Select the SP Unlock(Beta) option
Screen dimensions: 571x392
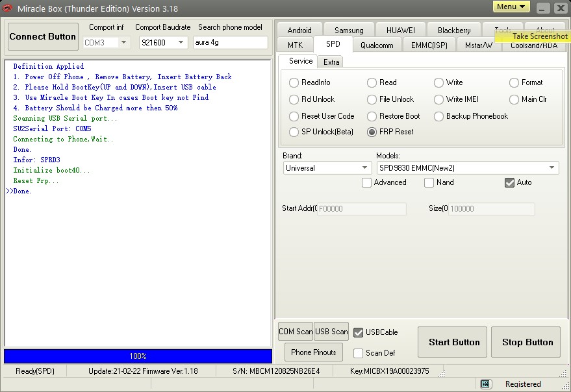(x=321, y=132)
